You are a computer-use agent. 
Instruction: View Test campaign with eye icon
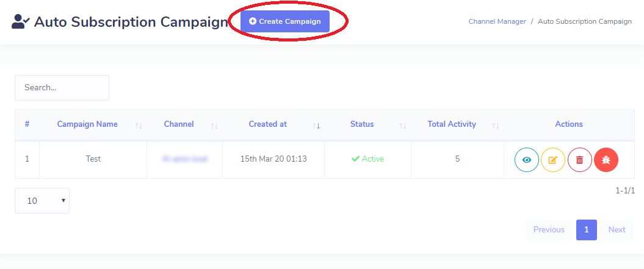click(527, 160)
